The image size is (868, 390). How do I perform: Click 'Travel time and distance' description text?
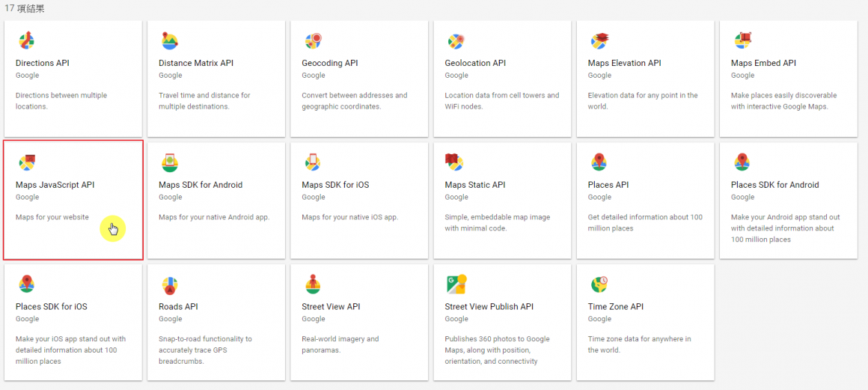[x=204, y=101]
